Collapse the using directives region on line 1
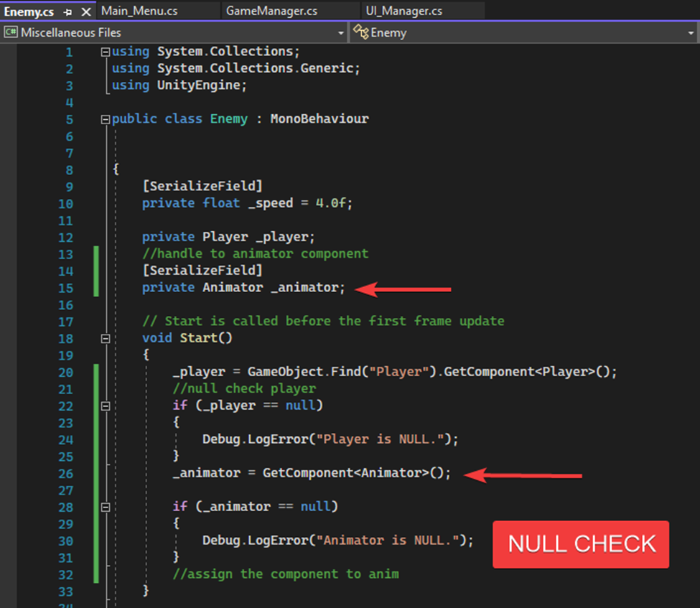The image size is (700, 608). click(105, 51)
